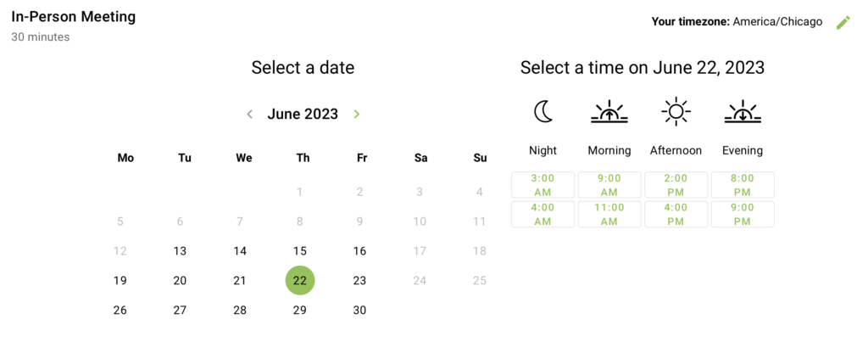Pick the 4:00 AM time slot
Image resolution: width=868 pixels, height=353 pixels.
543,215
